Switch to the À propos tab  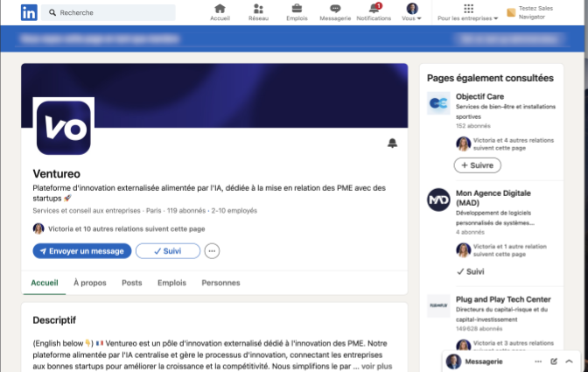(89, 283)
